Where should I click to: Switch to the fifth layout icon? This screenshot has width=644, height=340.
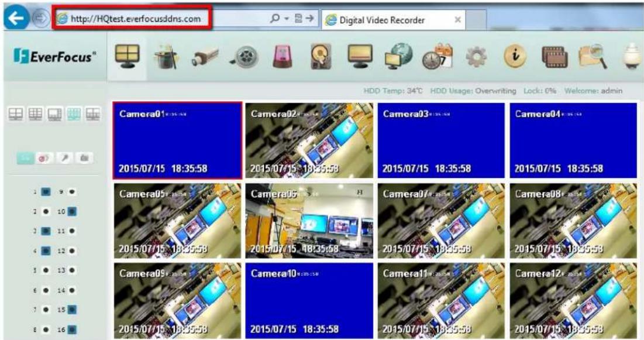click(93, 114)
